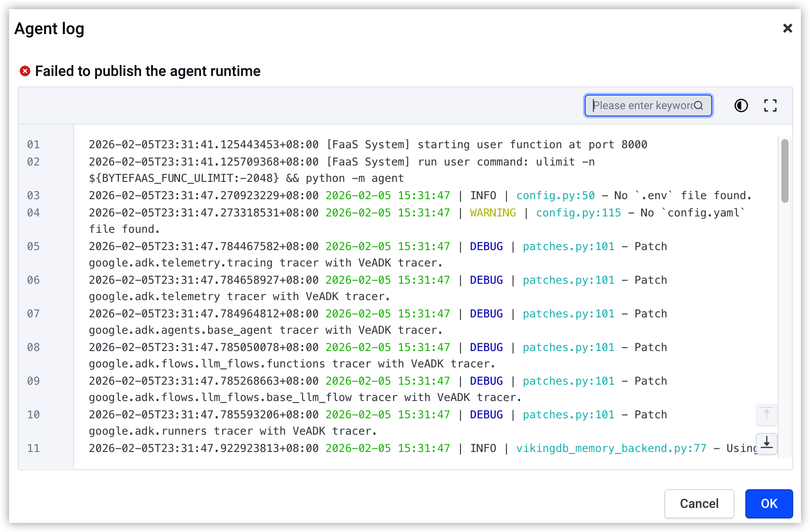Image resolution: width=810 pixels, height=532 pixels.
Task: Click patches.py:101 on line 07
Action: point(568,314)
